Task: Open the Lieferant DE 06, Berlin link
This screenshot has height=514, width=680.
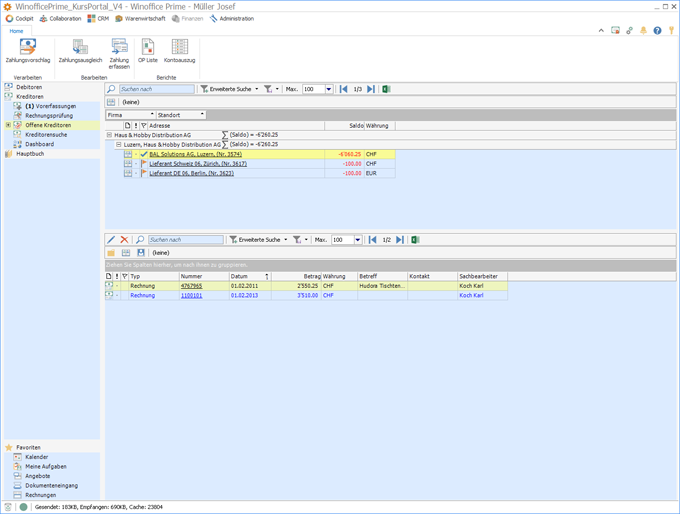Action: pyautogui.click(x=192, y=173)
